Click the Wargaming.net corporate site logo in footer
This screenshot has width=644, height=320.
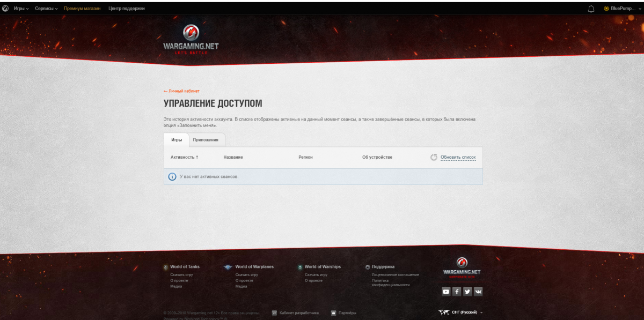click(462, 269)
